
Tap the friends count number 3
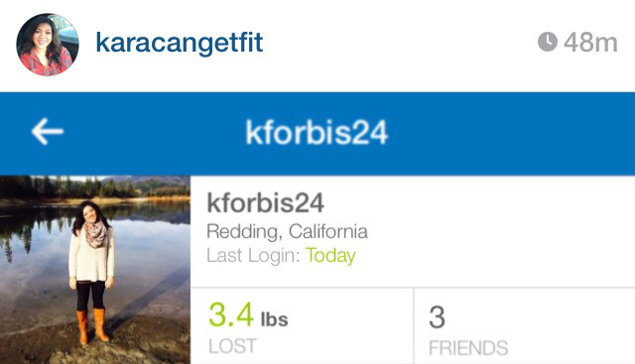point(437,316)
